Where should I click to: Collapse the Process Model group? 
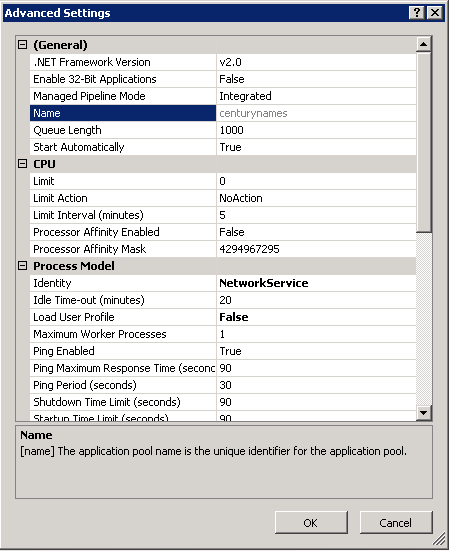pos(22,266)
